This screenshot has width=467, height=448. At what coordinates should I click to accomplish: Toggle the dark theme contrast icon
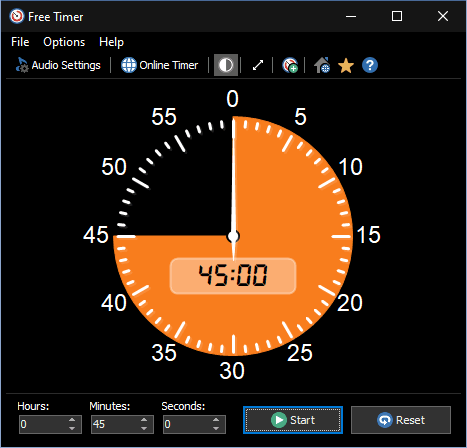point(226,65)
